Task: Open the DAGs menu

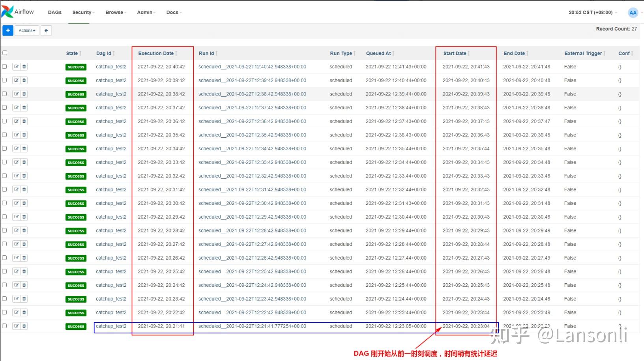Action: 55,13
